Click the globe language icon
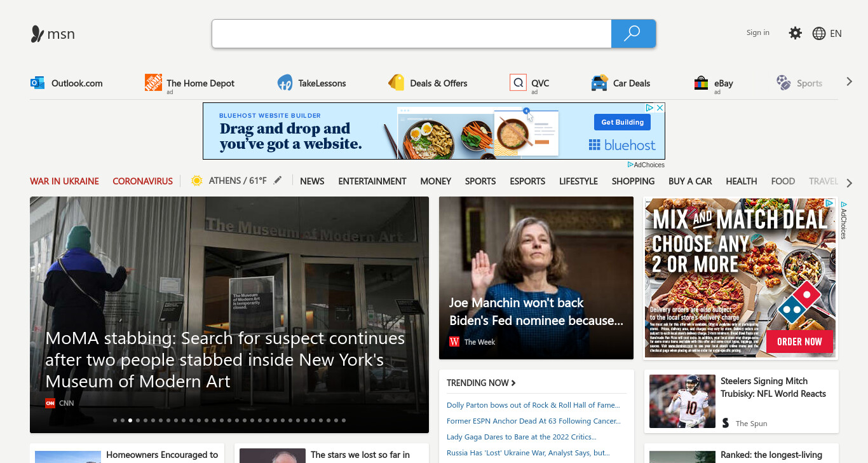Screen dimensions: 868x463 pos(819,34)
